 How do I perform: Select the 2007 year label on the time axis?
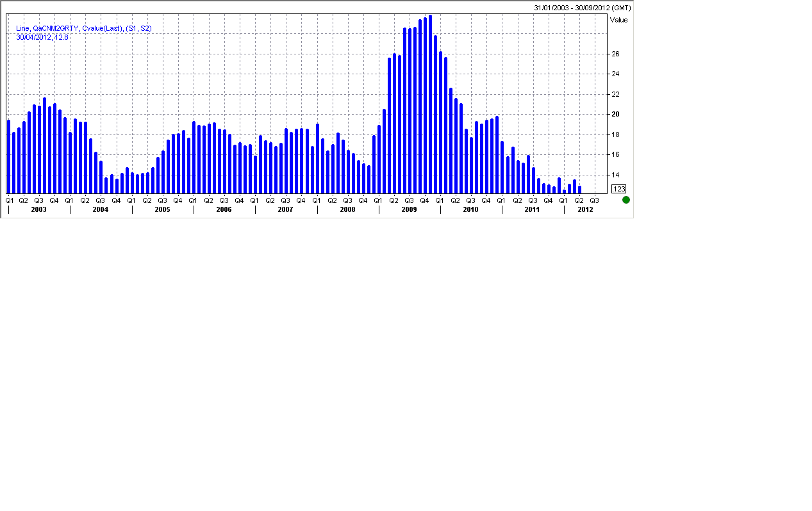click(286, 210)
